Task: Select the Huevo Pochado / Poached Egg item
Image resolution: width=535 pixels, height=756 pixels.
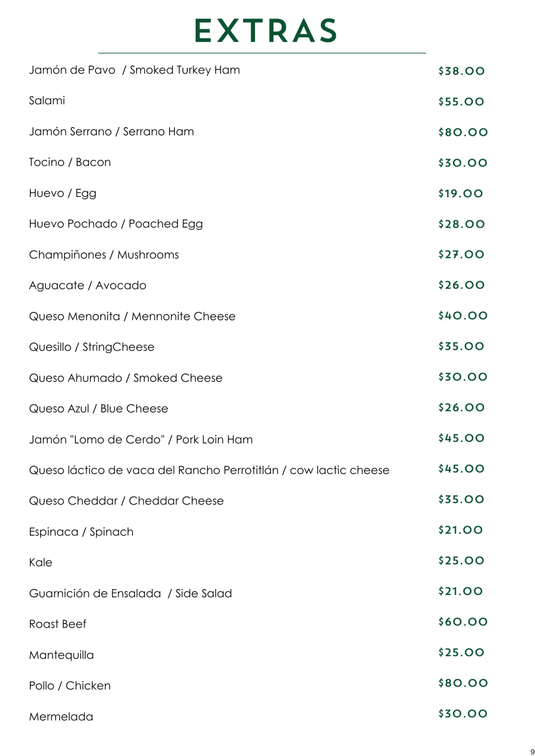Action: 116,224
